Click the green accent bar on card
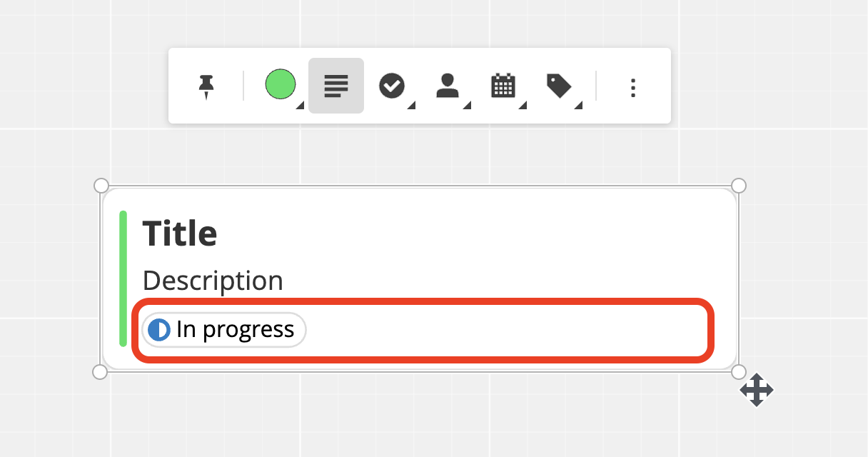 pos(123,278)
